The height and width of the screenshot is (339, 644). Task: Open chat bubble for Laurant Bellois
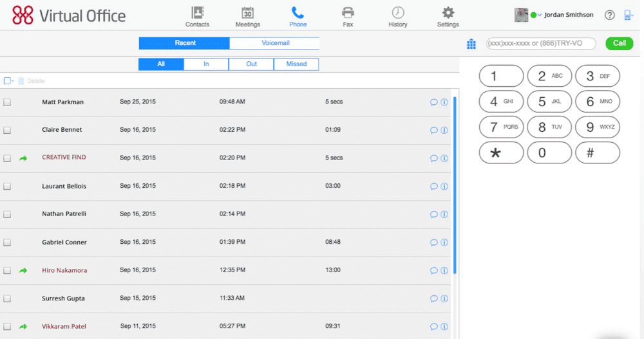[433, 187]
